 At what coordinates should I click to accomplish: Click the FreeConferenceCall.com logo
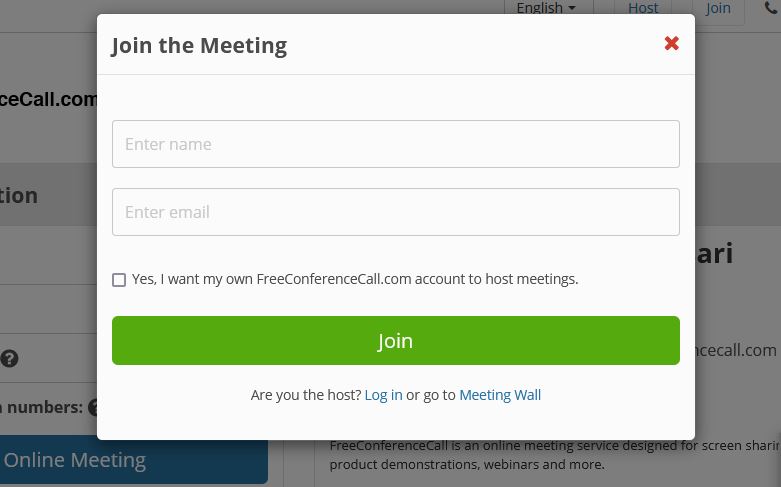point(48,99)
